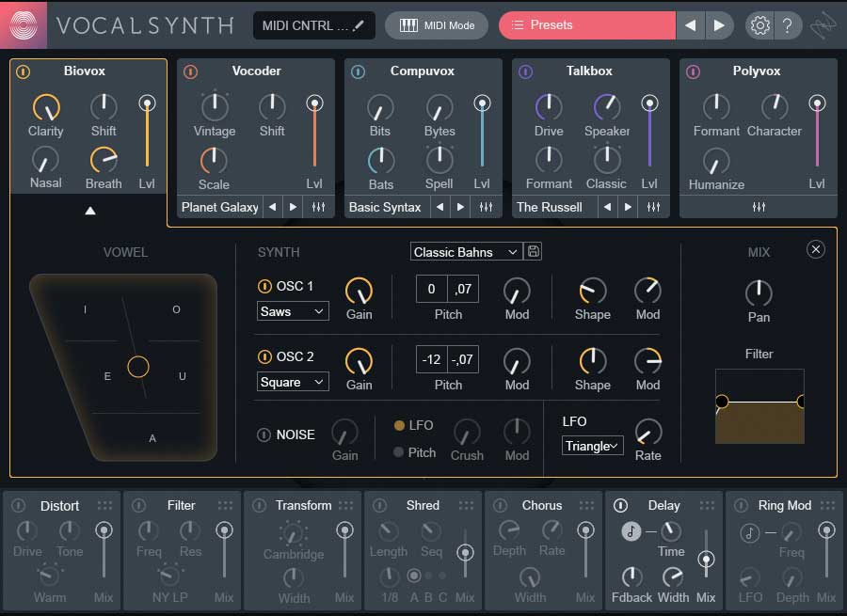Click the help question mark icon
This screenshot has height=616, width=847.
(x=788, y=25)
